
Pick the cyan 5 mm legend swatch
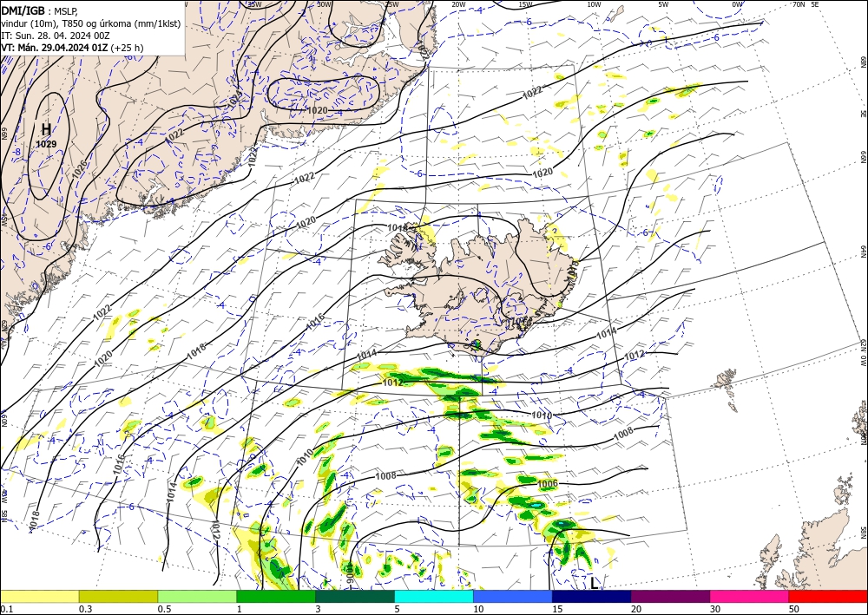click(434, 596)
